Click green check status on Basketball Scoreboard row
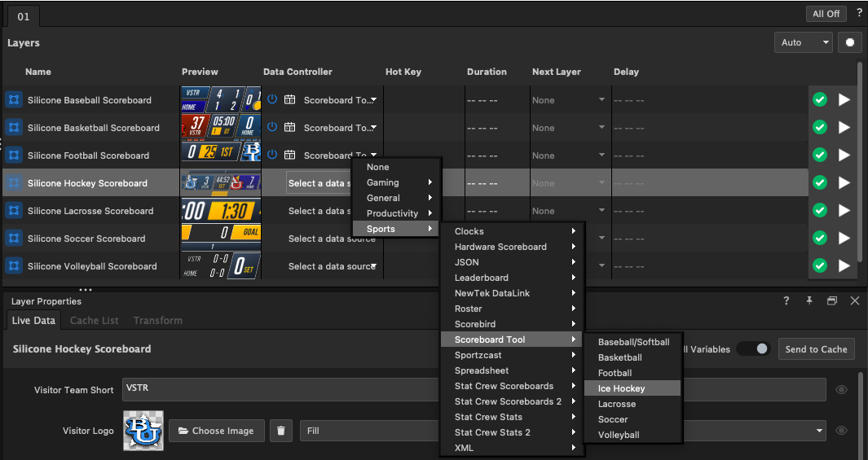The height and width of the screenshot is (460, 868). (820, 128)
